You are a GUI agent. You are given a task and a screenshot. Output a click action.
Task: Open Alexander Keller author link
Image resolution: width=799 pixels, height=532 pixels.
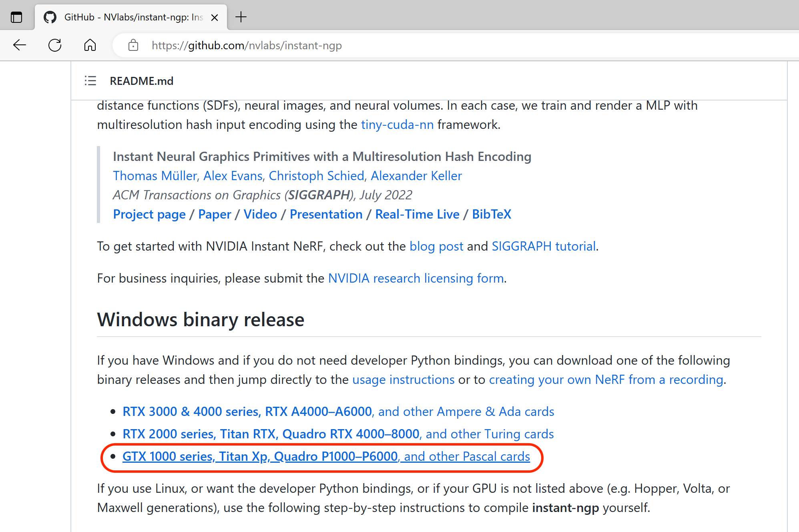click(x=416, y=176)
